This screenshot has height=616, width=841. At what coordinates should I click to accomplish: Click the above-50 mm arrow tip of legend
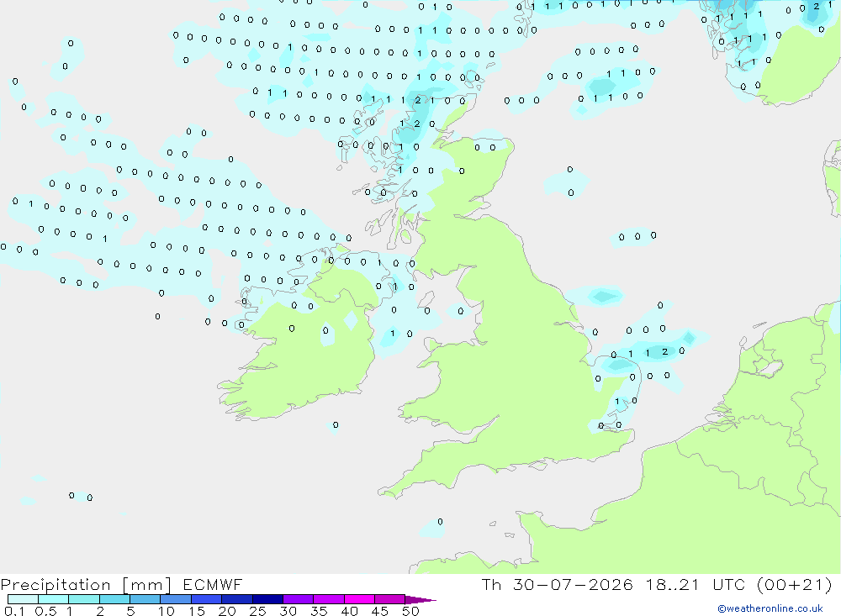[421, 600]
